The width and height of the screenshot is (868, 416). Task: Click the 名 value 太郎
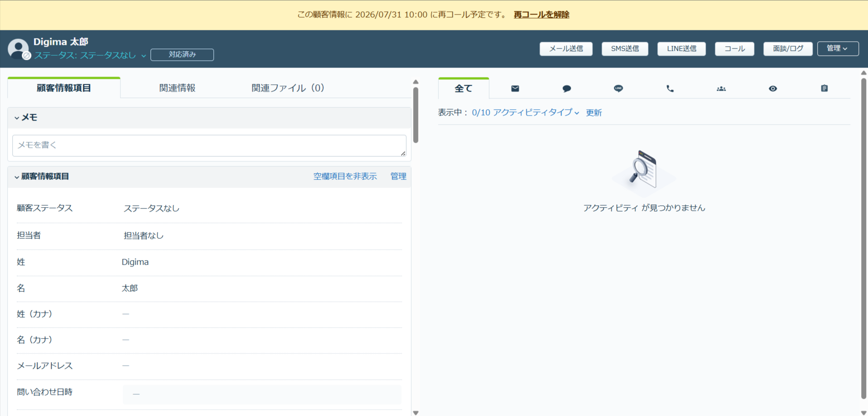pos(130,288)
